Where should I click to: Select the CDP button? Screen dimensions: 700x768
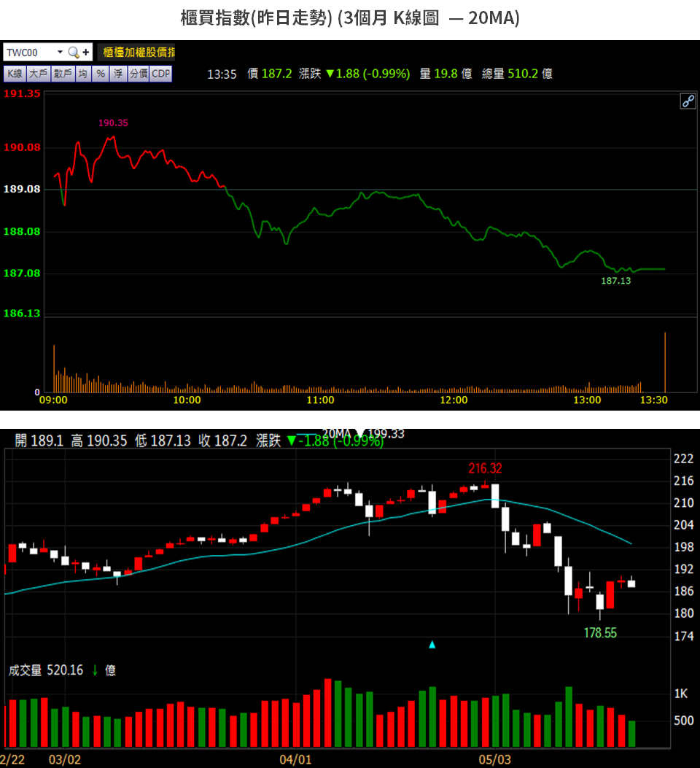pyautogui.click(x=161, y=74)
